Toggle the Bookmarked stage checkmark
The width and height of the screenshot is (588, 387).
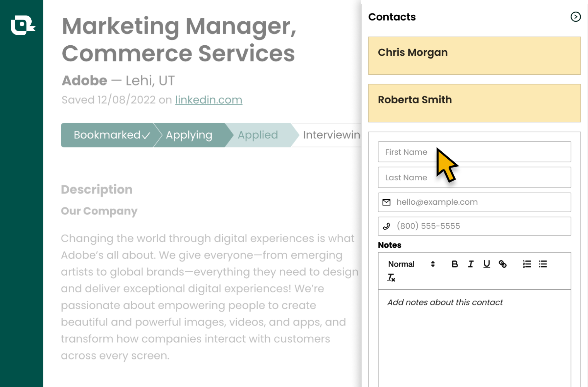click(x=145, y=135)
